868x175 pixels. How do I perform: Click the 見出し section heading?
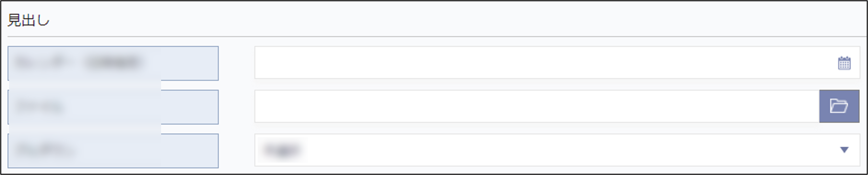[x=29, y=20]
